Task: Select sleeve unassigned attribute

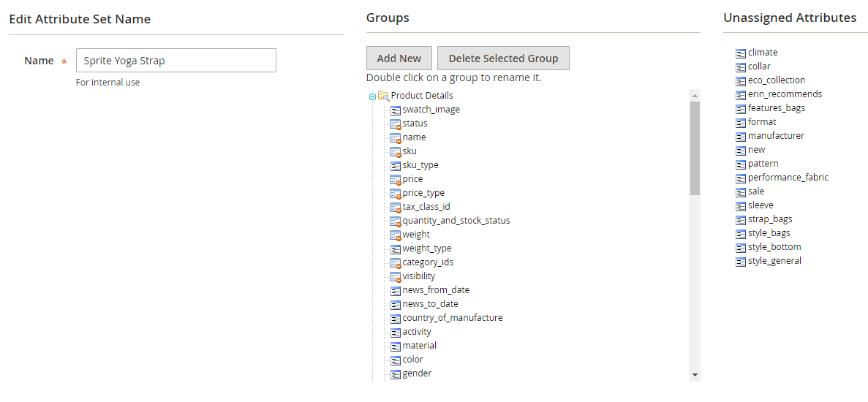Action: [761, 205]
